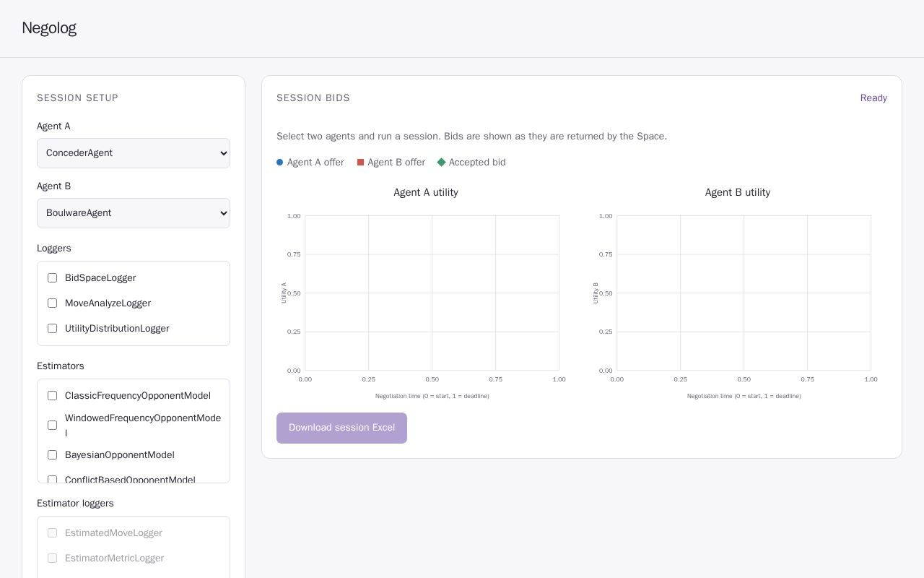
Task: Open the Agent A dropdown
Action: (134, 153)
